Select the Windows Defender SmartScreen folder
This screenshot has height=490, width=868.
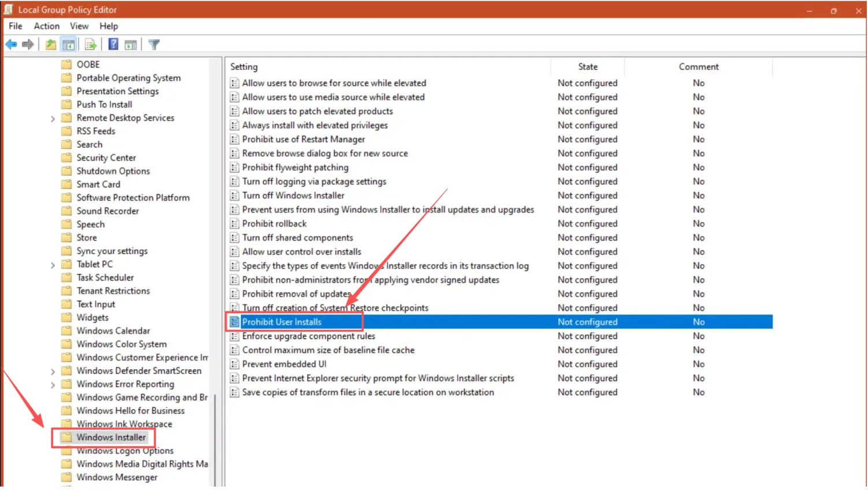point(139,371)
